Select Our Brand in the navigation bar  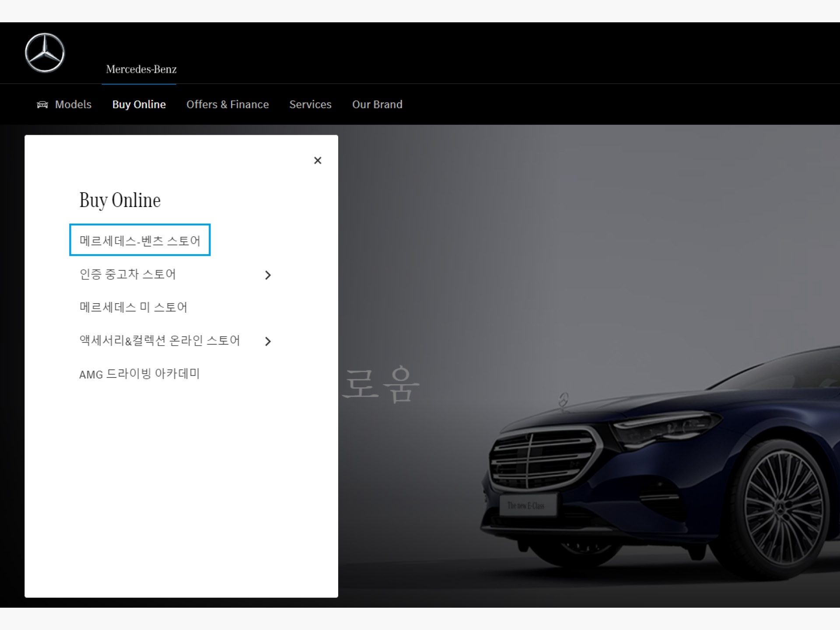pyautogui.click(x=377, y=105)
